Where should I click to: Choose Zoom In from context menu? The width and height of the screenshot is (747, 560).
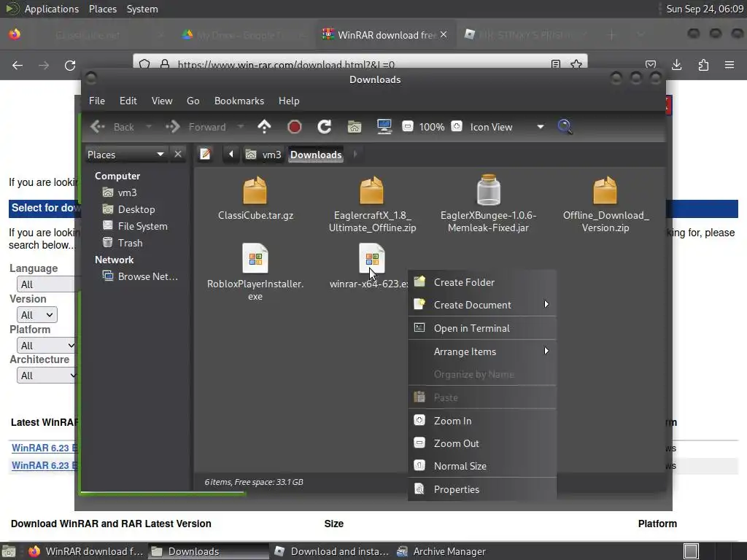(x=482, y=421)
